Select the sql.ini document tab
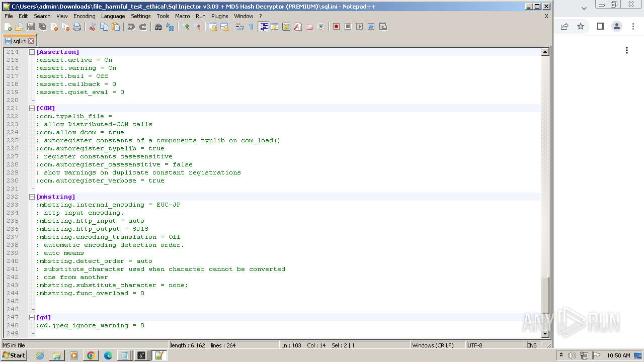The width and height of the screenshot is (644, 362). point(20,41)
